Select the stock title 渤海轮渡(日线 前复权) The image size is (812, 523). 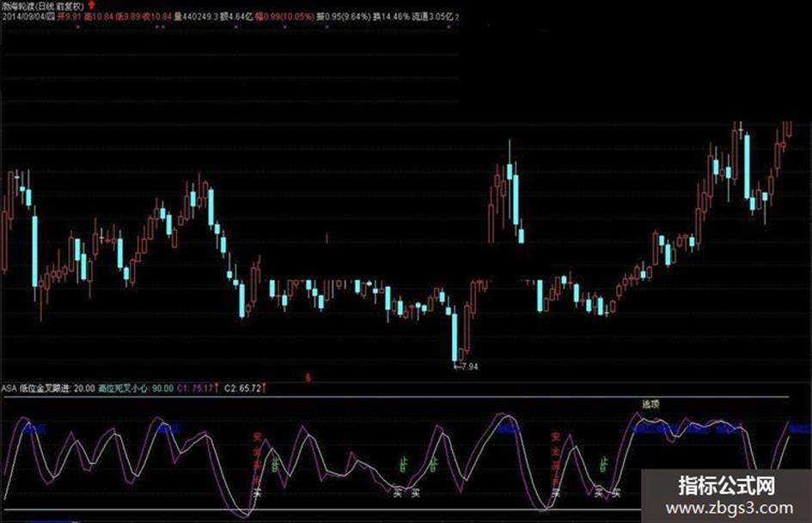pyautogui.click(x=43, y=6)
